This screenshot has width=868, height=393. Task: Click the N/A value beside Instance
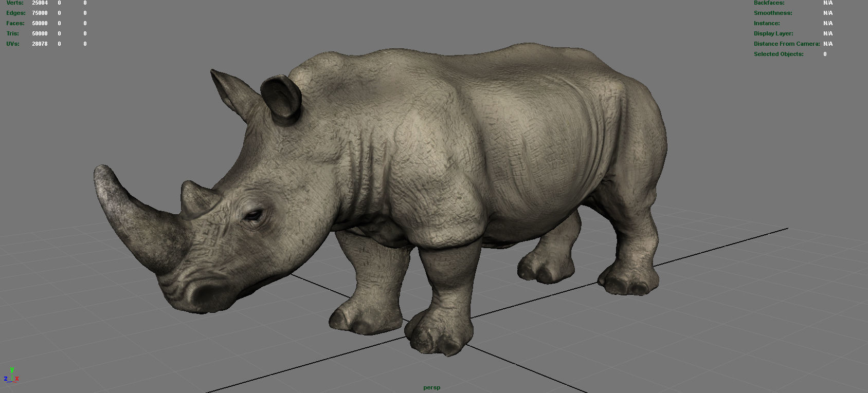click(x=828, y=23)
